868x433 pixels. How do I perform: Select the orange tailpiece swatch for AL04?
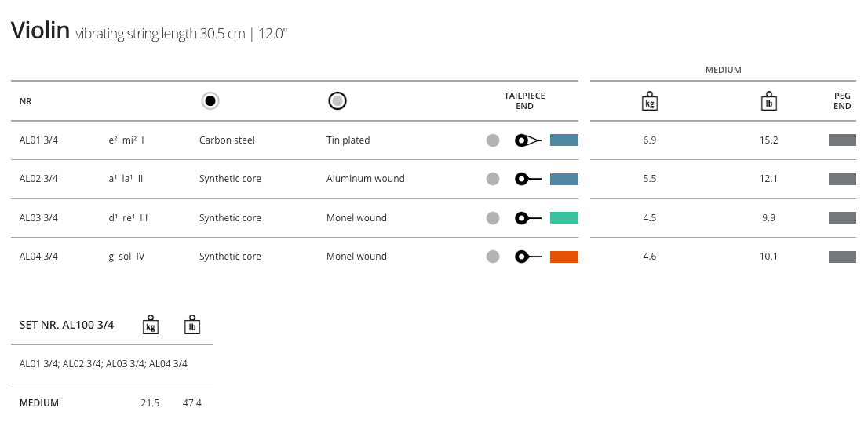[x=563, y=257]
